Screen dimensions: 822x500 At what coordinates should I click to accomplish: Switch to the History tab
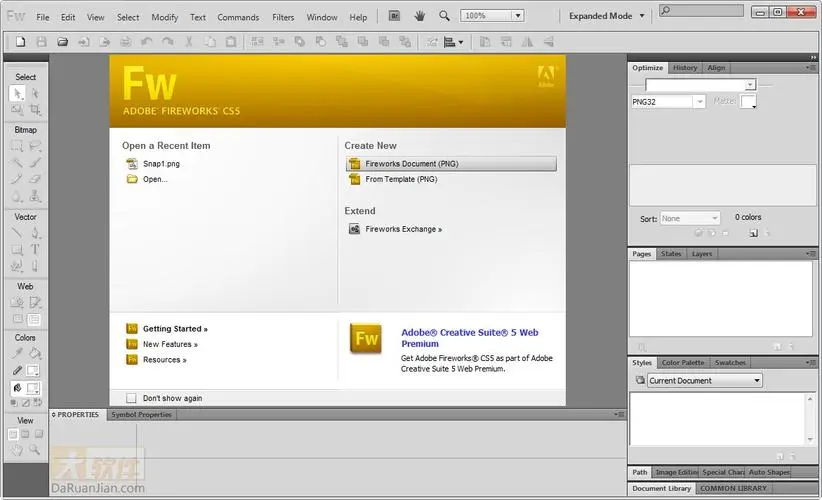[685, 68]
